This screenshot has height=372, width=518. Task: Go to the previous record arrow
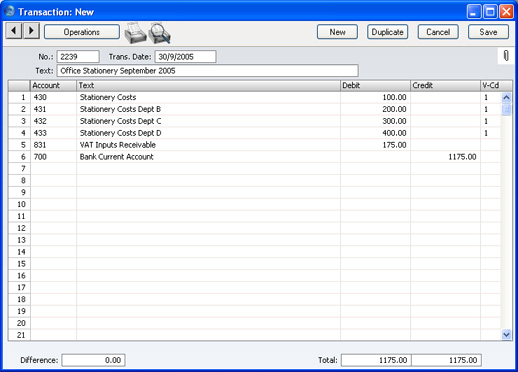tap(14, 31)
